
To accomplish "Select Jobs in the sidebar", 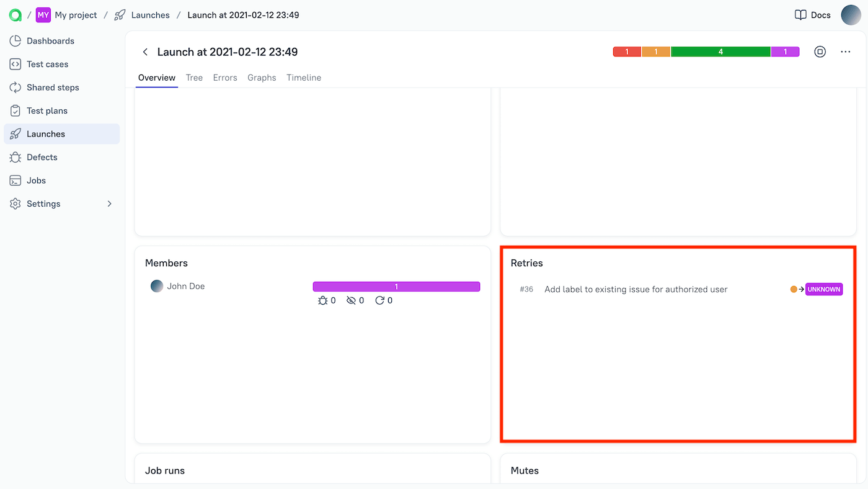I will coord(36,180).
